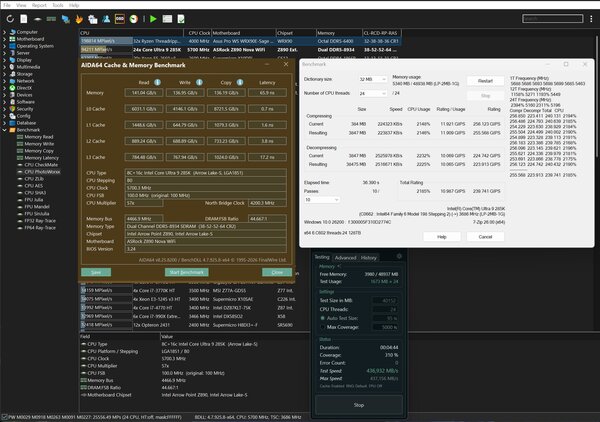Viewport: 600px width, 422px height.
Task: Switch to the Advanced tab
Action: coord(345,257)
